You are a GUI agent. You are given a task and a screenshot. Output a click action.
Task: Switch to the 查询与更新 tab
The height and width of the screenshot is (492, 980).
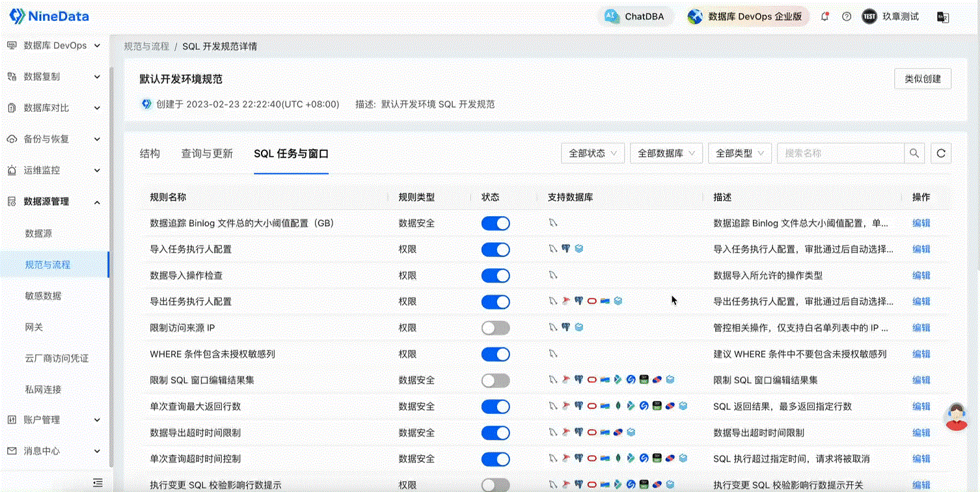point(207,154)
